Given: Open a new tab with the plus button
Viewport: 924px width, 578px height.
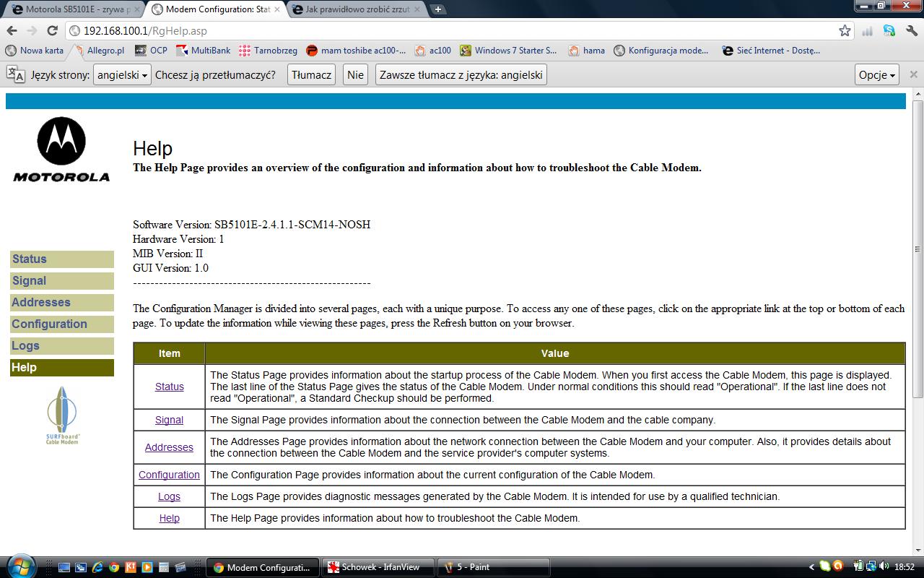Looking at the screenshot, I should coord(437,9).
